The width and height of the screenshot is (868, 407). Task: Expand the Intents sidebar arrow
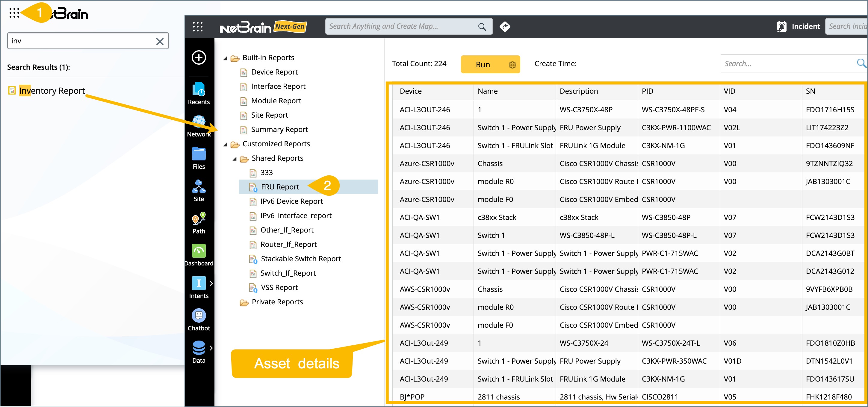point(211,283)
